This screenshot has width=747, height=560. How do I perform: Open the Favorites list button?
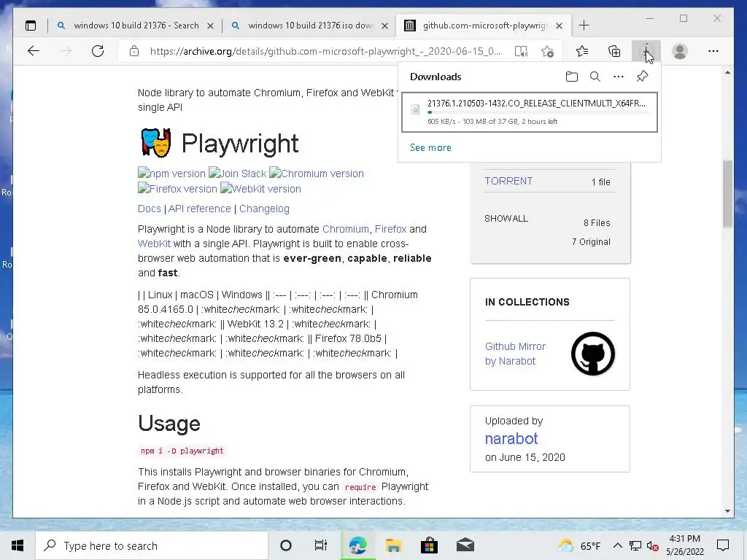(582, 51)
